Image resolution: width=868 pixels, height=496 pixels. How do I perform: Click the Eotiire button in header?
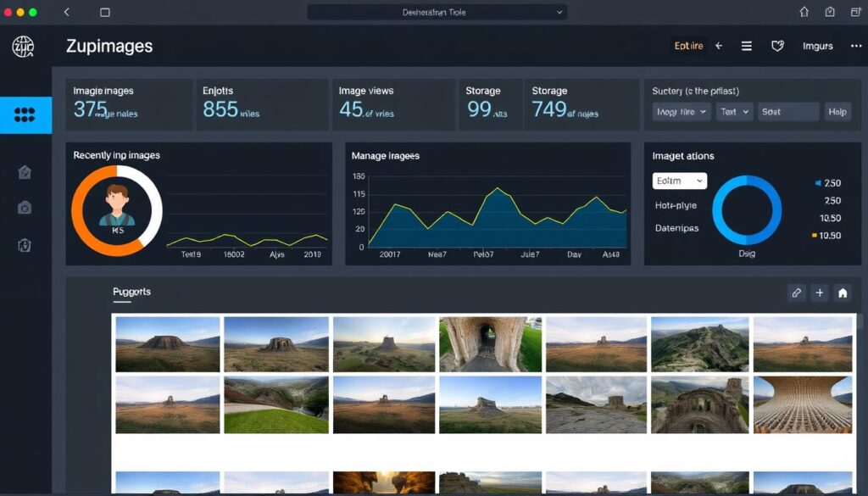[x=688, y=46]
